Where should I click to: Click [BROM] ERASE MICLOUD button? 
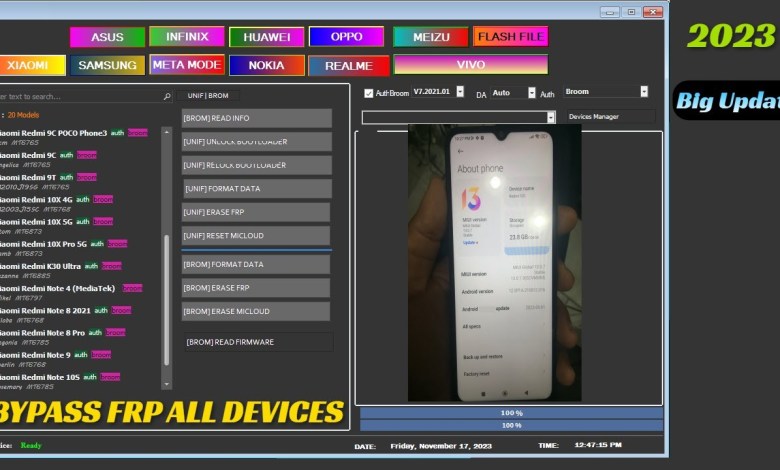[x=256, y=311]
